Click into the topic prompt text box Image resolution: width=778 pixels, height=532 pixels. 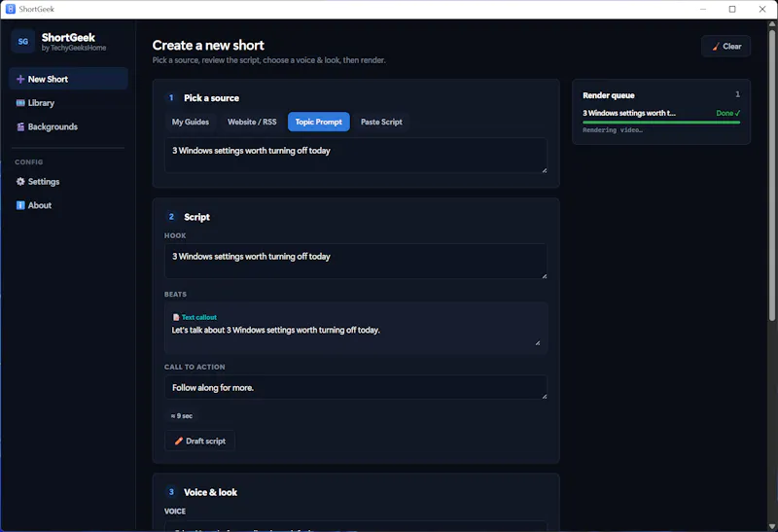coord(356,156)
